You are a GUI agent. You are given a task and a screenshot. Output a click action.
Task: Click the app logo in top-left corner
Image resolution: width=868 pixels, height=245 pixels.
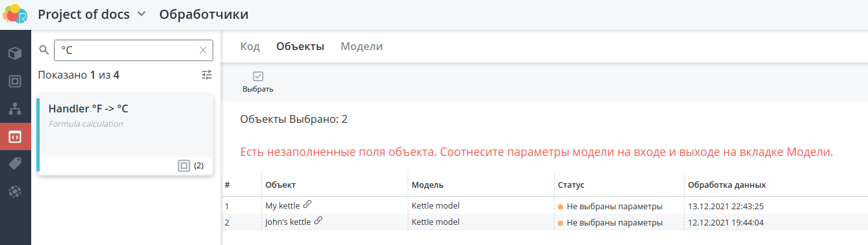coord(15,14)
